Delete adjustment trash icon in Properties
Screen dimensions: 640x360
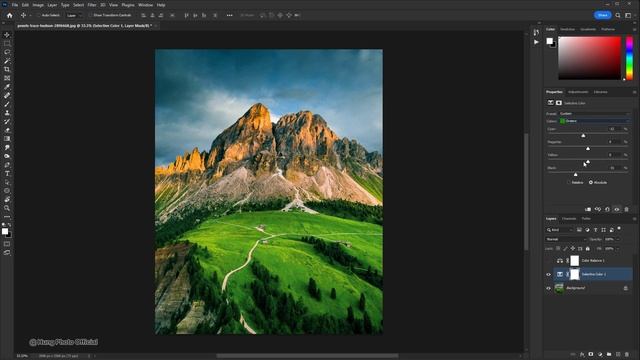(x=627, y=209)
